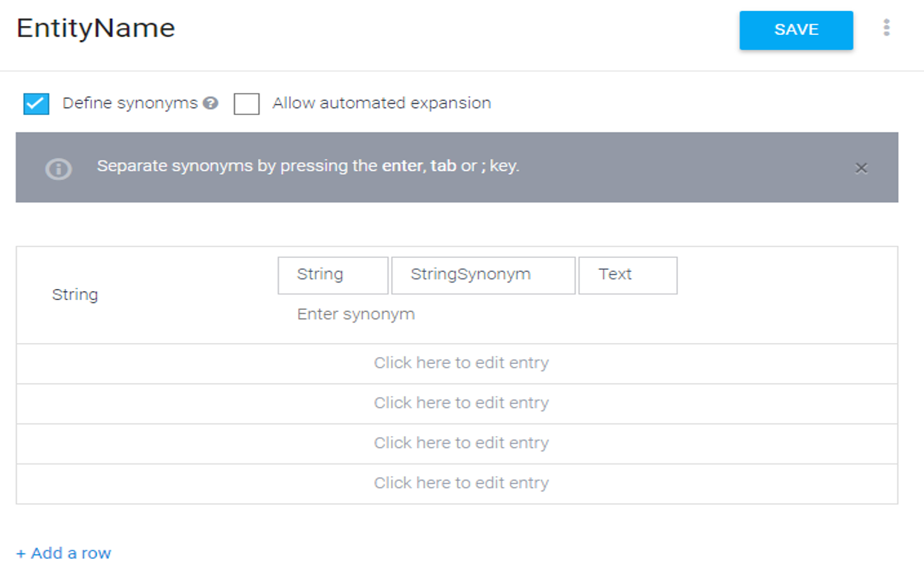Screen dimensions: 924x572
Task: Click the Allow automated expansion label
Action: 381,103
